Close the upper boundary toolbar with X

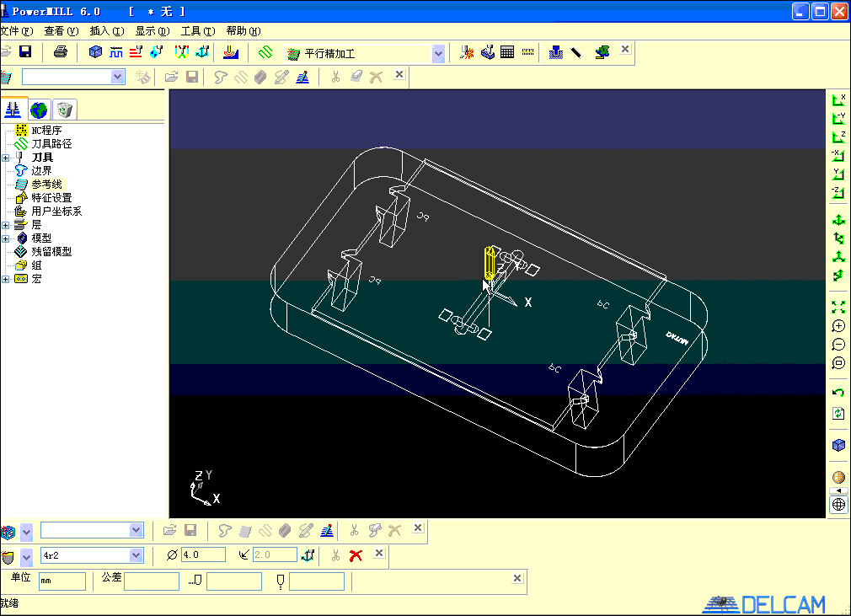coord(399,74)
